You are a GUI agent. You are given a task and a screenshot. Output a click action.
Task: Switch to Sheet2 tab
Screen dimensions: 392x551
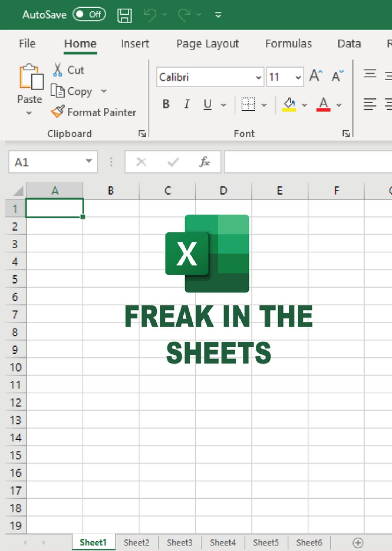tap(136, 542)
